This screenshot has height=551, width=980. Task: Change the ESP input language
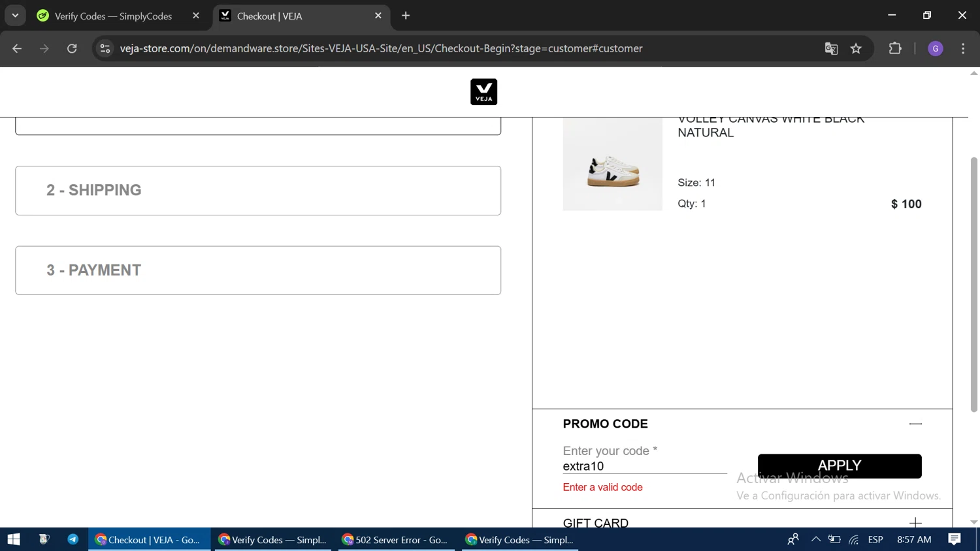pyautogui.click(x=875, y=539)
